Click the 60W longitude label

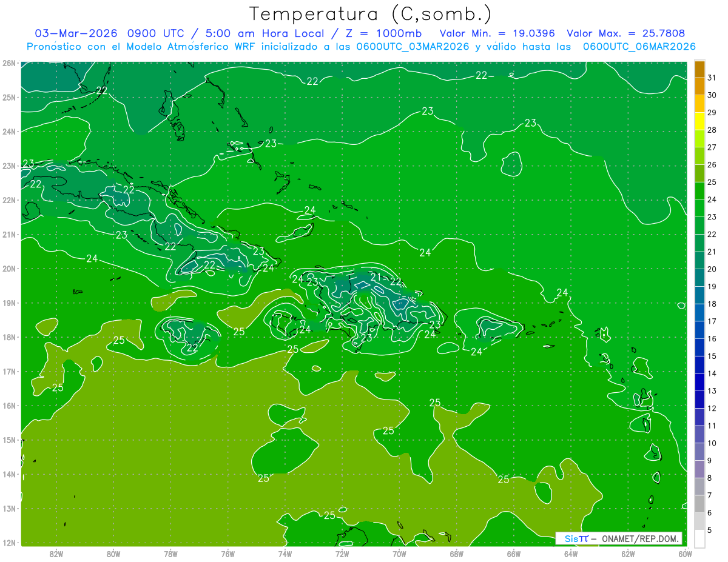tap(685, 554)
